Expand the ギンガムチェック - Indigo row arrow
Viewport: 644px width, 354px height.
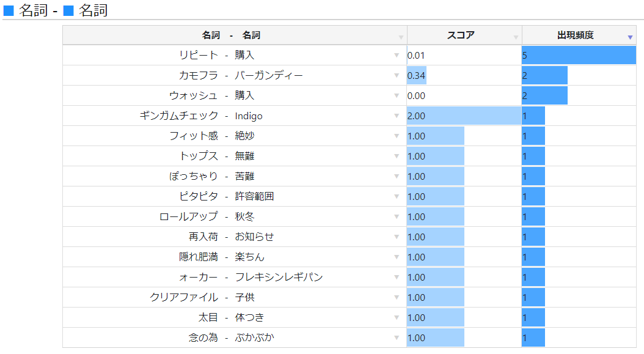click(397, 116)
